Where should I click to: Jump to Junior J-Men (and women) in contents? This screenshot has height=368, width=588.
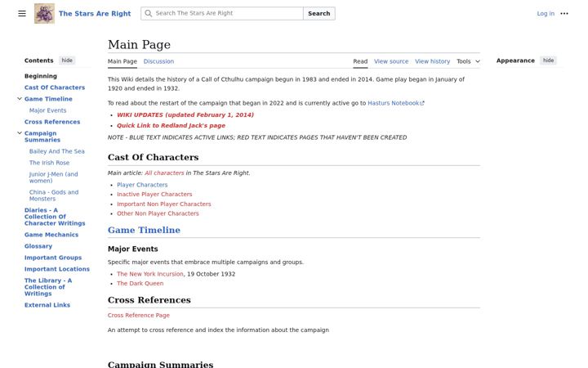(x=54, y=177)
